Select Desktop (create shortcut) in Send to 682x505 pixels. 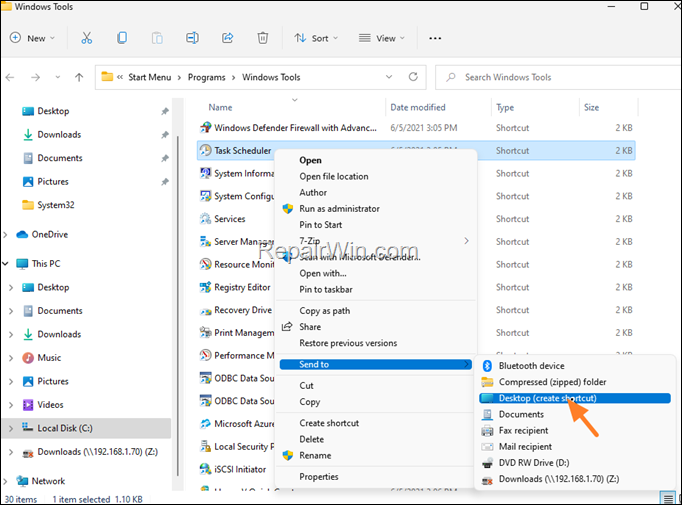[575, 398]
